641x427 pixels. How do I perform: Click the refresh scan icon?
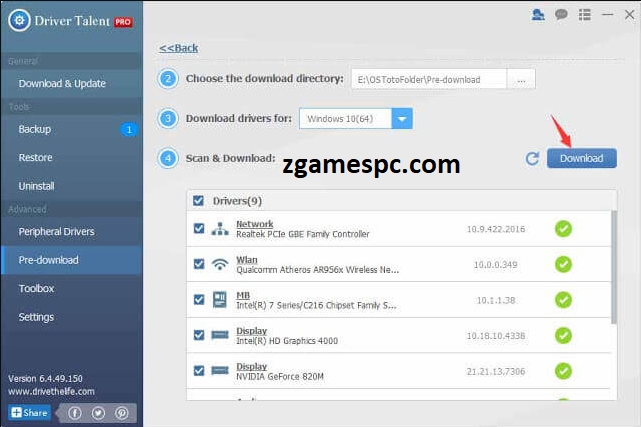click(532, 159)
